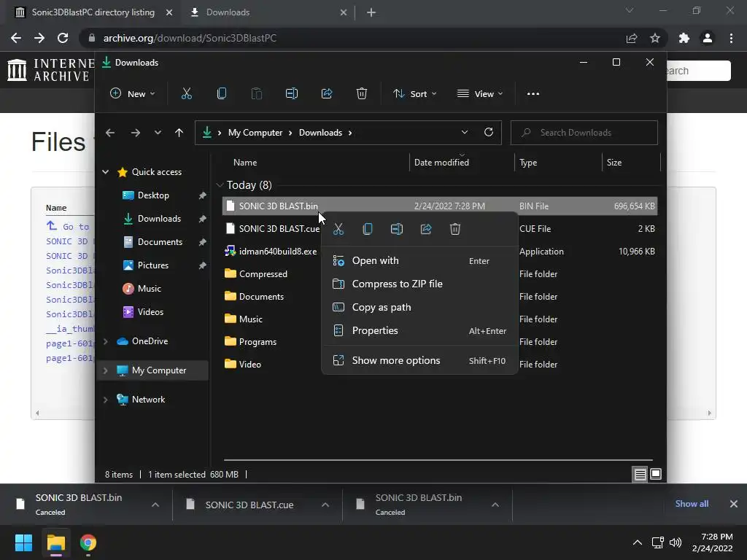The width and height of the screenshot is (747, 560).
Task: Open a new Chrome tab
Action: click(x=371, y=12)
